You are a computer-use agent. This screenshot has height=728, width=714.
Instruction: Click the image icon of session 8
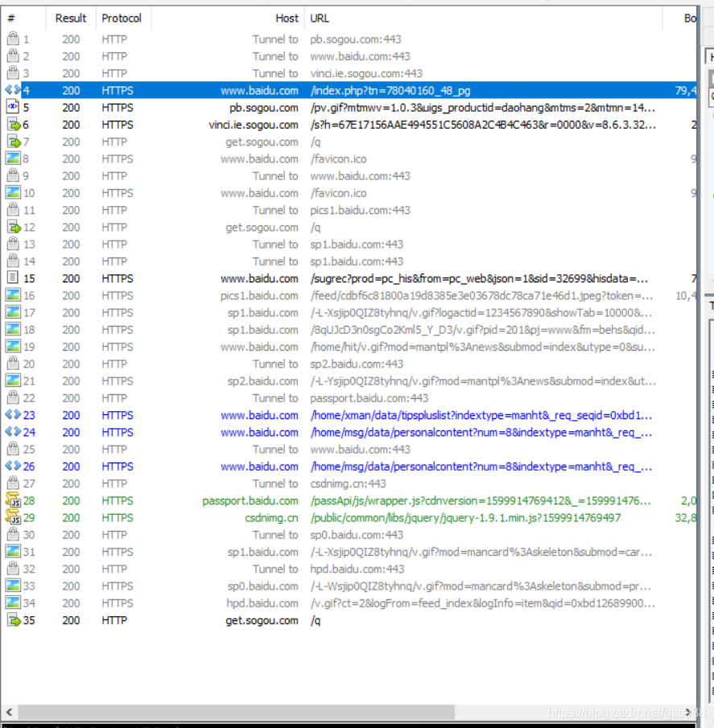[x=13, y=158]
